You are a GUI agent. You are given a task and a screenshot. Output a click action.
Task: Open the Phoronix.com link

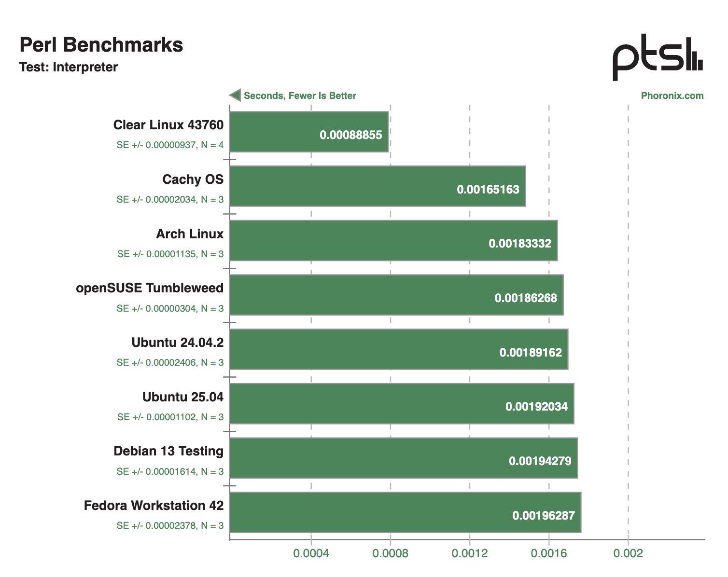point(672,96)
